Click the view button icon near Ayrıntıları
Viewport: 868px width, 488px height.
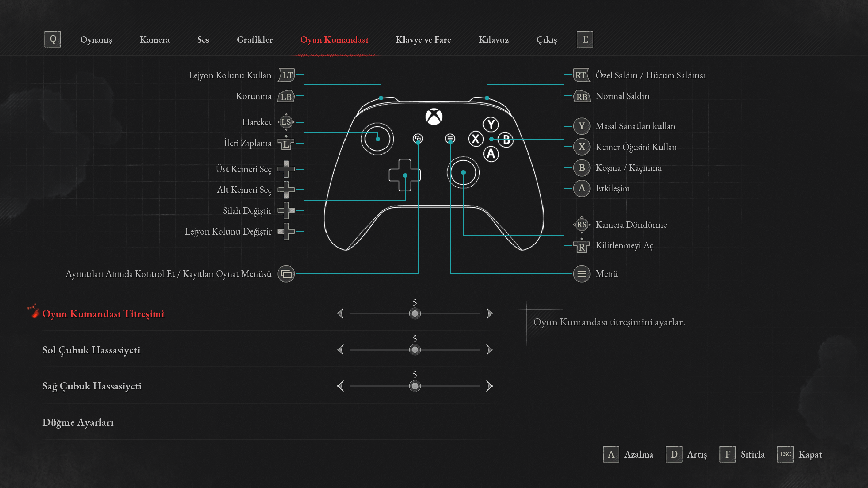pos(286,274)
